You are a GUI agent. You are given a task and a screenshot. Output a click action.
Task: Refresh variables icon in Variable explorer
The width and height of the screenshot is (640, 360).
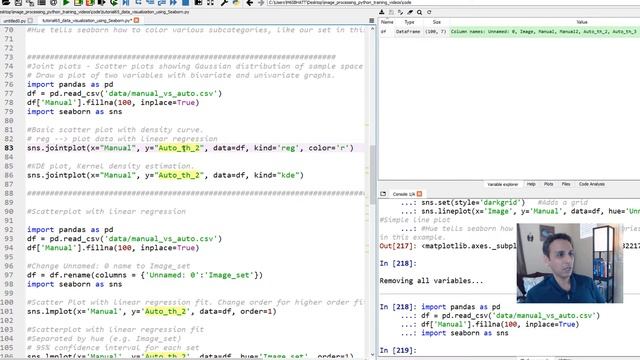point(429,12)
